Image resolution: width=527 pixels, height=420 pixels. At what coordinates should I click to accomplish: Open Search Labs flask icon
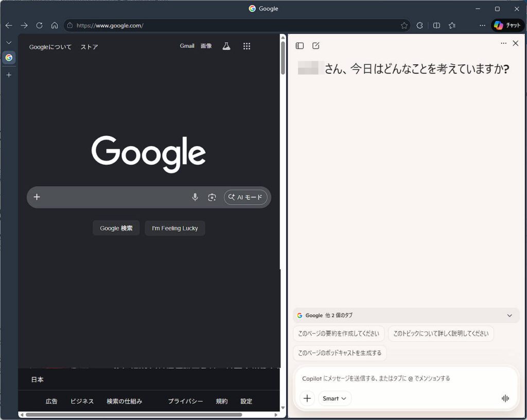tap(226, 46)
